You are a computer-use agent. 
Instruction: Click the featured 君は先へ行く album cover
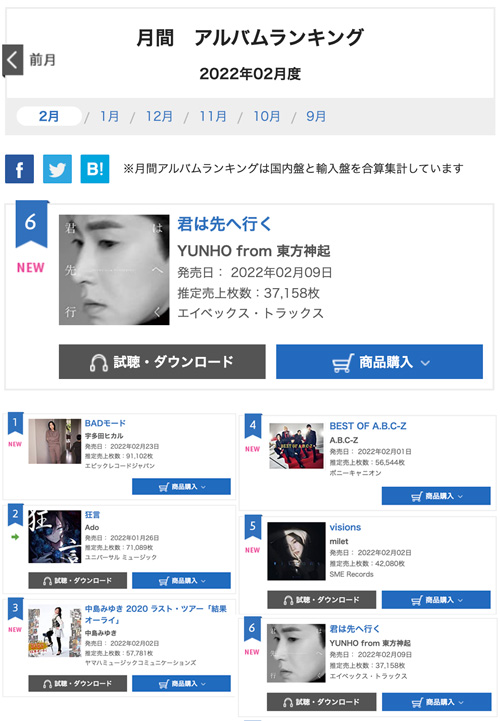point(114,270)
